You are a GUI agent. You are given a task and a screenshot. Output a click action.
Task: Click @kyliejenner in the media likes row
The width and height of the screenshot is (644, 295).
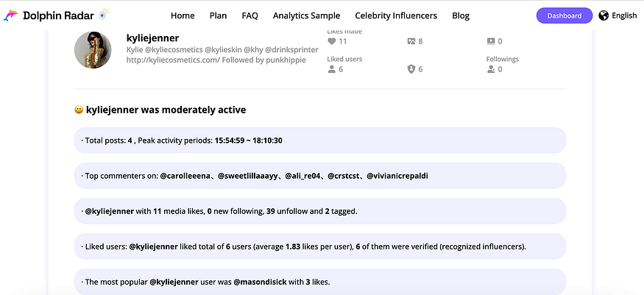[x=109, y=211]
